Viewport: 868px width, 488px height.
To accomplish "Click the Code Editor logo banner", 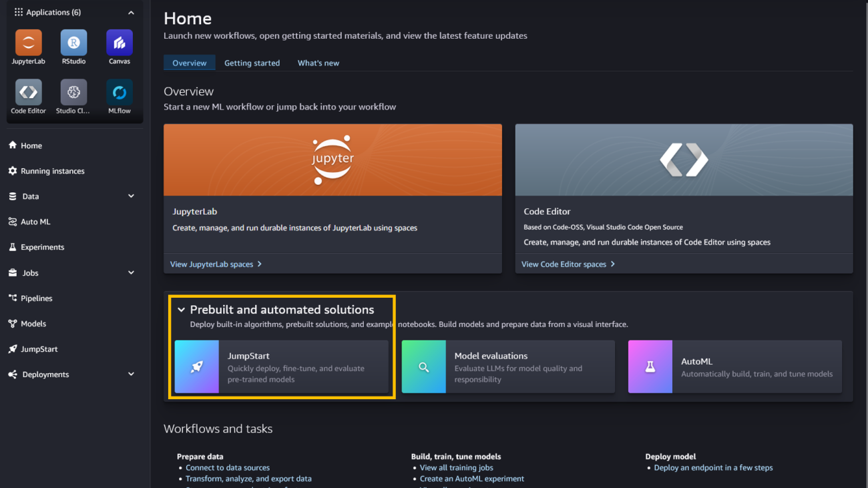I will pos(684,160).
